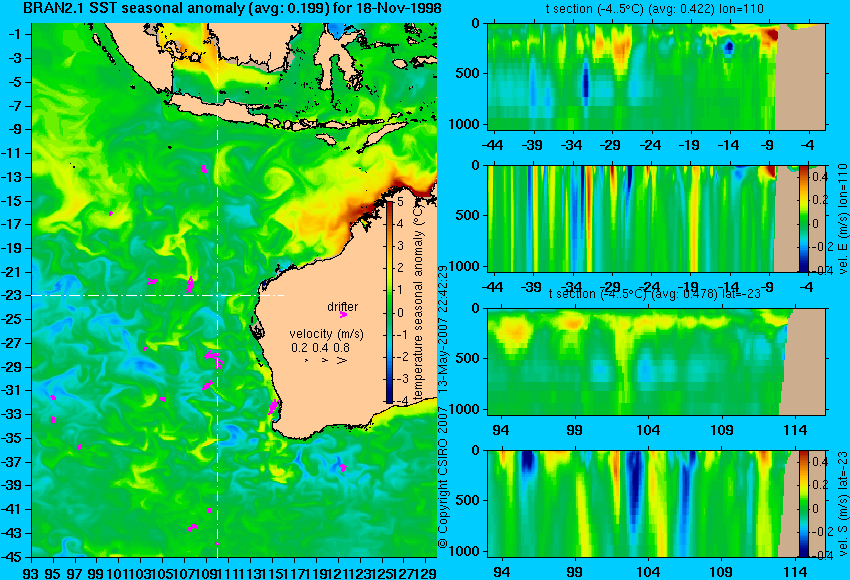The width and height of the screenshot is (850, 580).
Task: Open the temperature section plot at lat=-23
Action: click(x=656, y=362)
